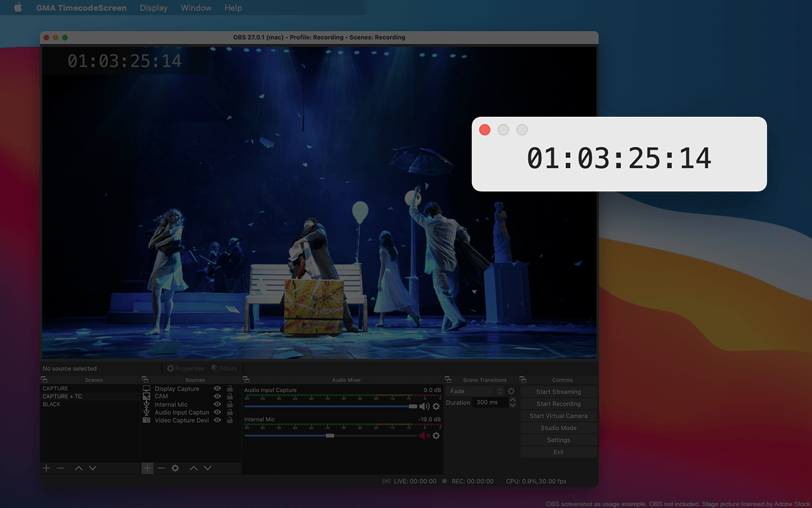The image size is (812, 508).
Task: Open the Fade transition properties gear
Action: click(511, 391)
